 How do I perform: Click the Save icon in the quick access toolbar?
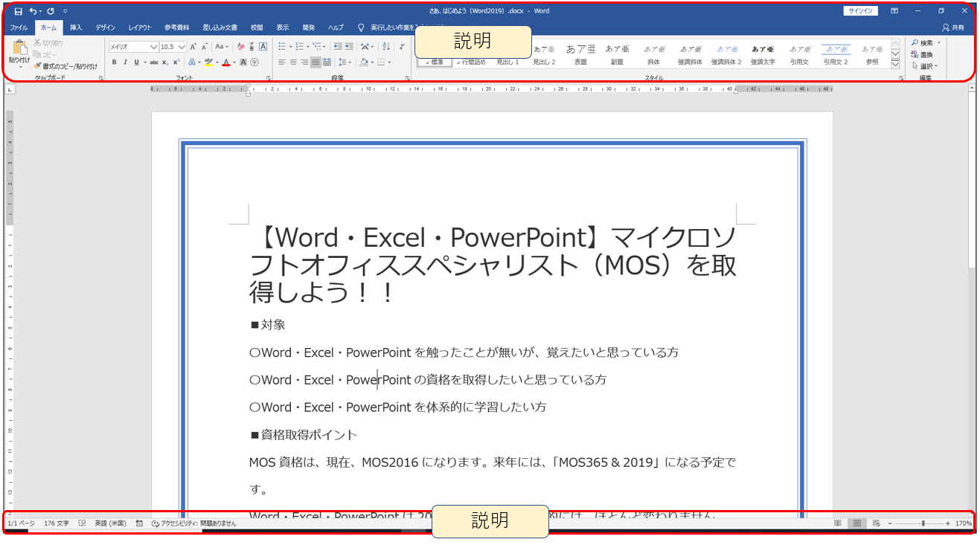tap(18, 11)
